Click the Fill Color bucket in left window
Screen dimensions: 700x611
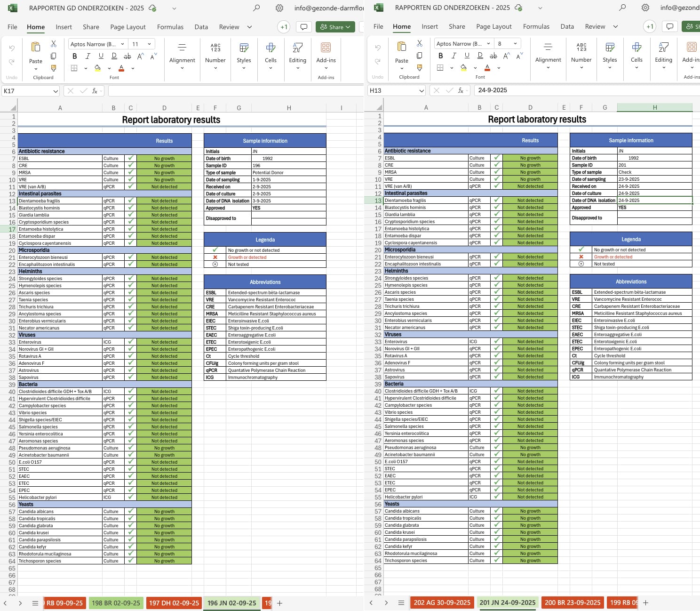(97, 68)
